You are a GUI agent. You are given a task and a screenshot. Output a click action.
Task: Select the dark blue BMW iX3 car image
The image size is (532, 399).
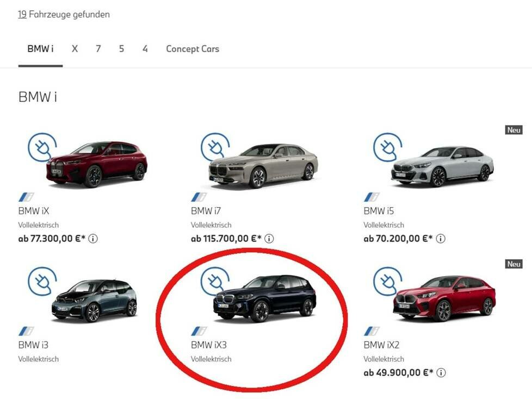click(x=265, y=298)
